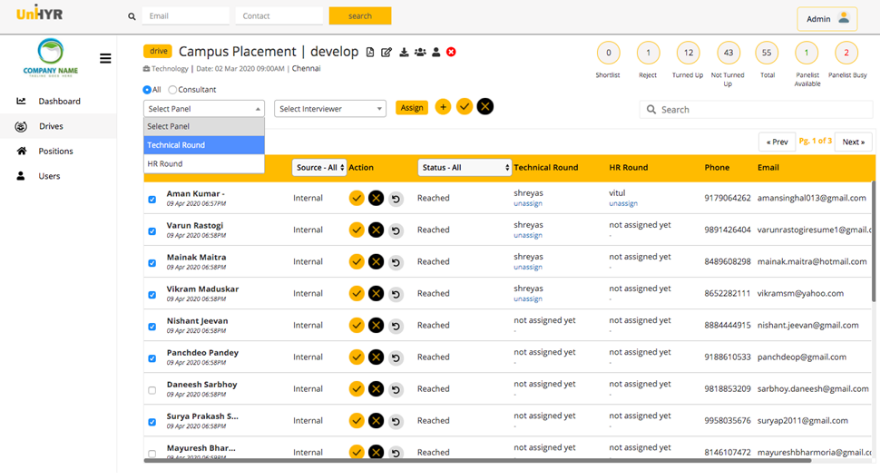Reset status for Aman Kumar
Screen dimensions: 880x473
(396, 199)
